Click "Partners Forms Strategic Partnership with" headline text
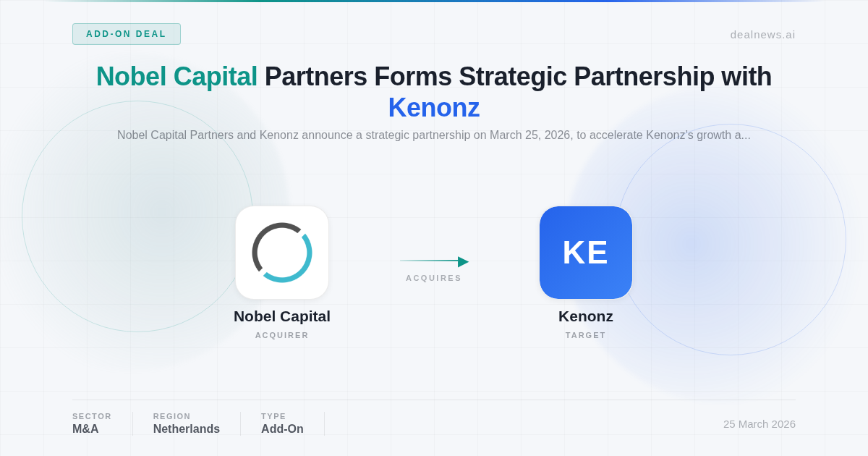The image size is (868, 456). pos(518,77)
